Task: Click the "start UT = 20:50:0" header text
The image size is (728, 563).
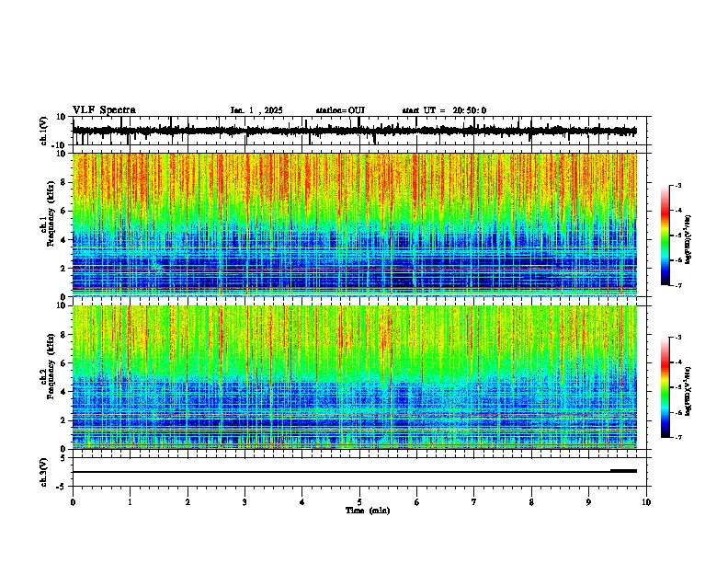Action: pyautogui.click(x=444, y=110)
